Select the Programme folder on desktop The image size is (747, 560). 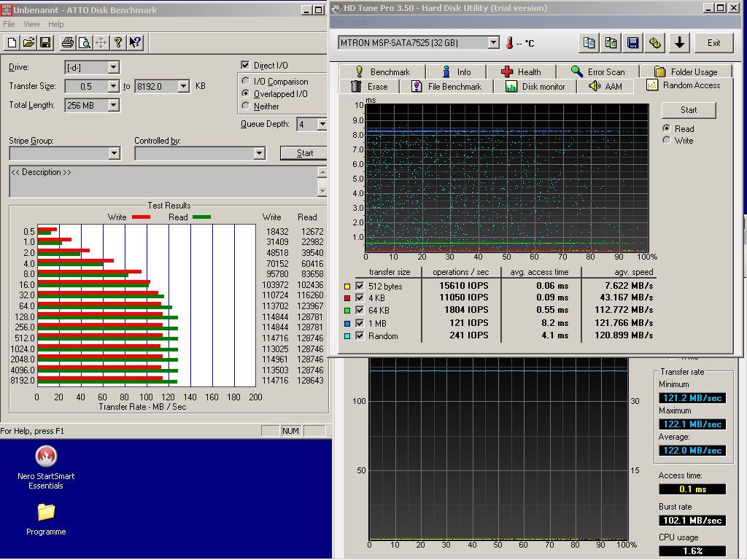point(46,519)
